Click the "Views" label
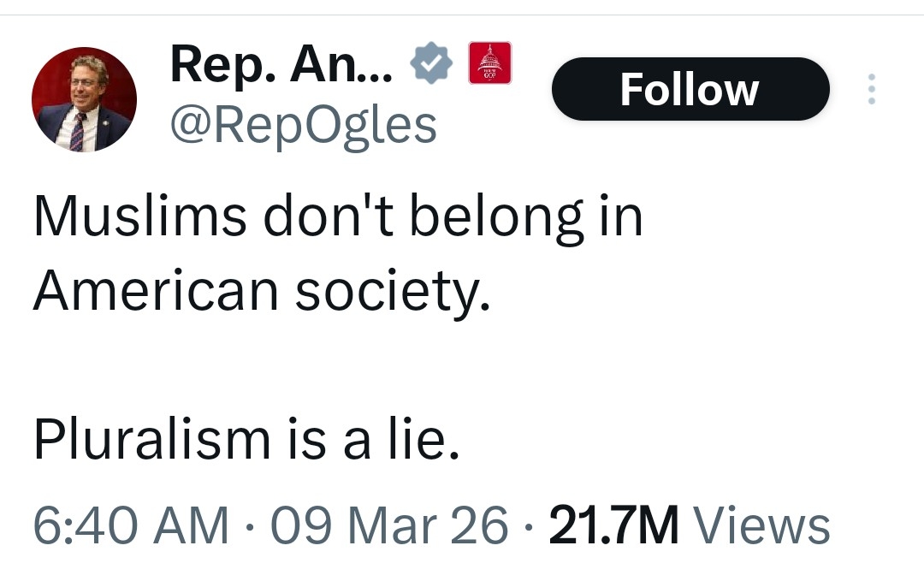 (x=761, y=525)
